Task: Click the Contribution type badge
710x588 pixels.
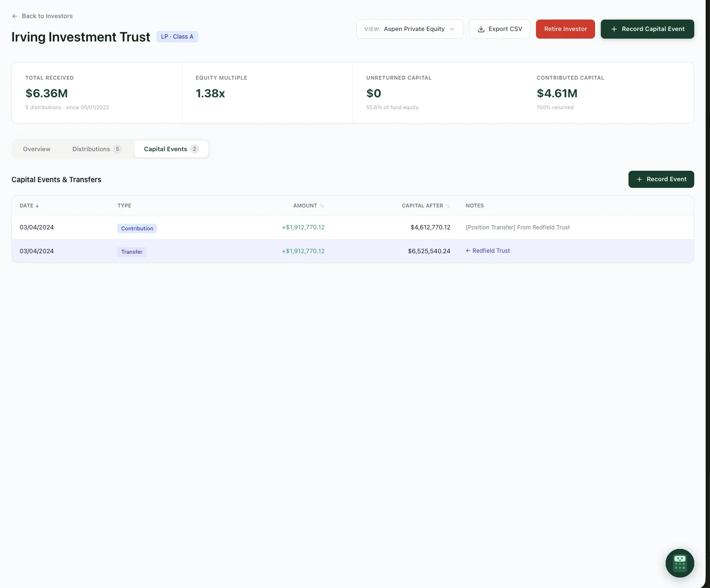Action: pyautogui.click(x=137, y=228)
